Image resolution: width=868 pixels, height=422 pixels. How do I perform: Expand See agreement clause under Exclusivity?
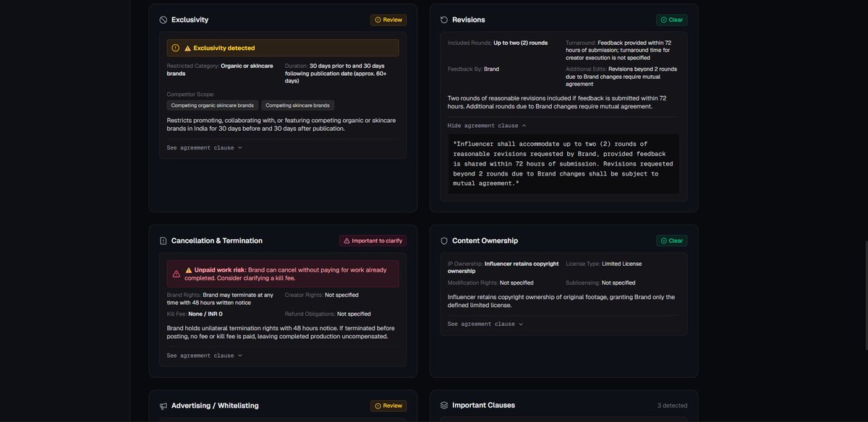[205, 147]
